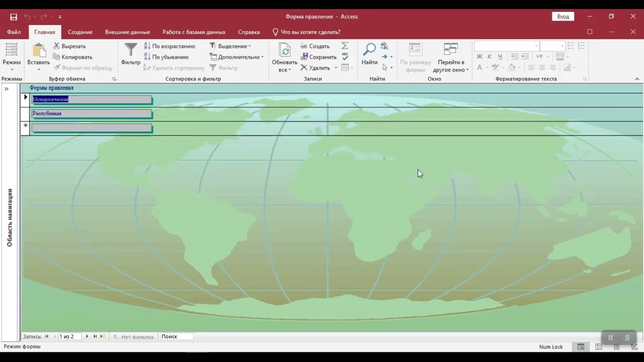644x362 pixels.
Task: Click the Фильтр funnel icon
Action: point(131,49)
